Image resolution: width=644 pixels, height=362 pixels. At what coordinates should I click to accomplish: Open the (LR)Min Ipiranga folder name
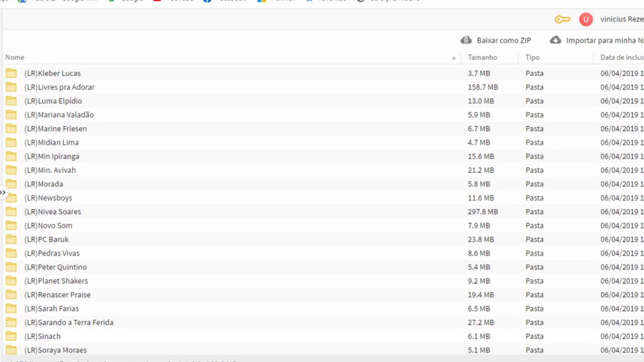tap(52, 156)
